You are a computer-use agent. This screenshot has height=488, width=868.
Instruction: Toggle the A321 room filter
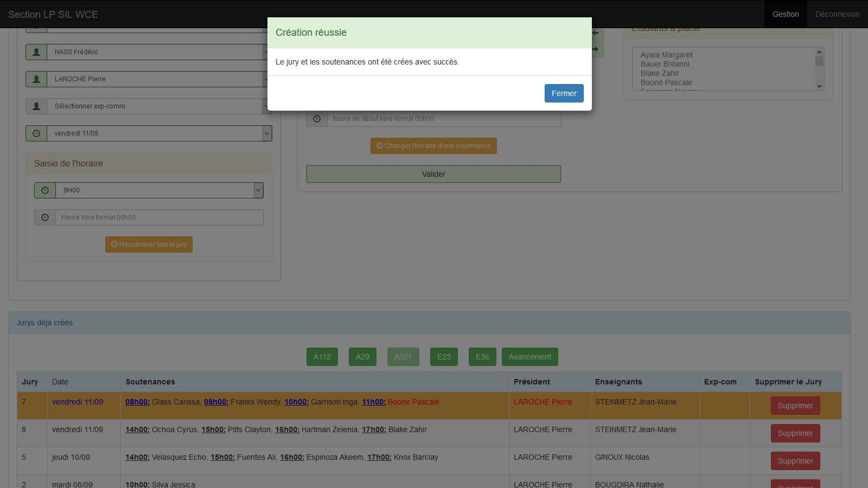pyautogui.click(x=403, y=357)
